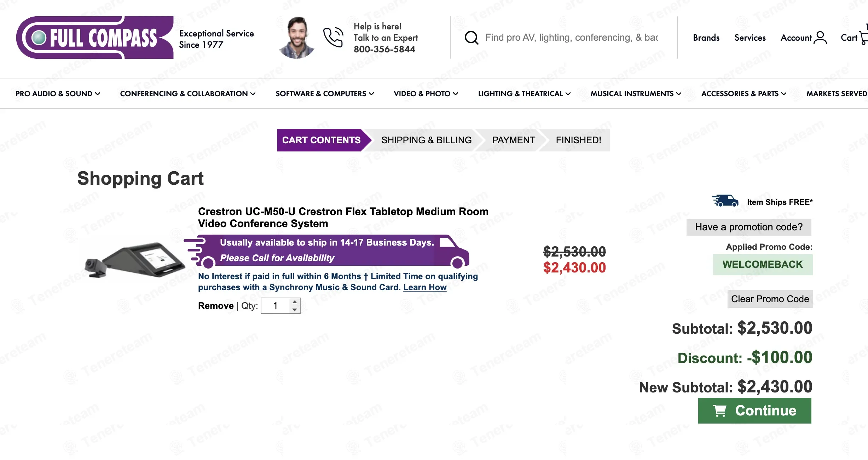868x460 pixels.
Task: Open the Learn How financing link
Action: 425,287
